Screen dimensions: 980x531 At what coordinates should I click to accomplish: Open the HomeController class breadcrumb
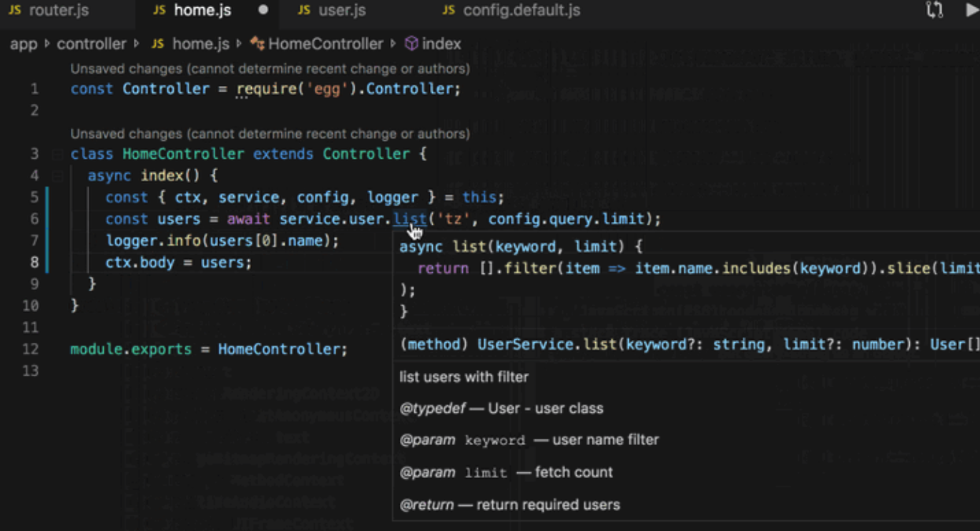318,44
